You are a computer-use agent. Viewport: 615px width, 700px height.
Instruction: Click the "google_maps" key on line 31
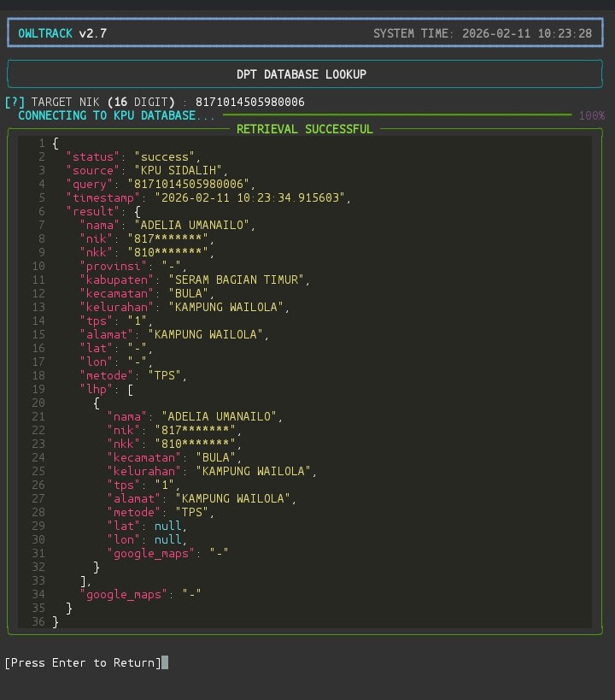151,553
